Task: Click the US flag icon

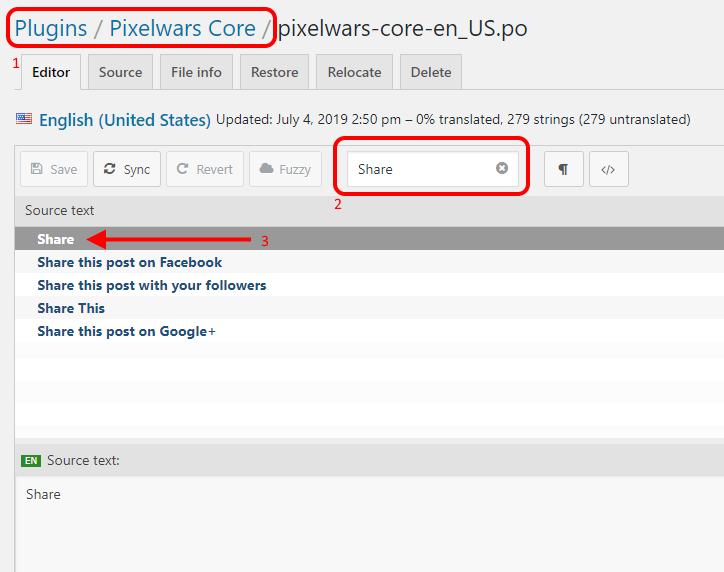Action: (24, 119)
